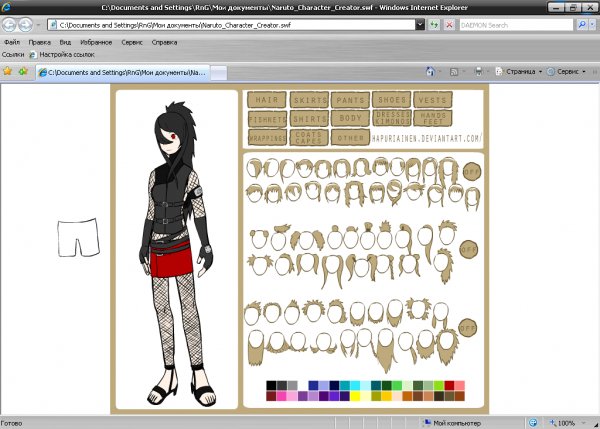Click the Internet Explorer logo in title bar
The image size is (600, 429).
6,7
